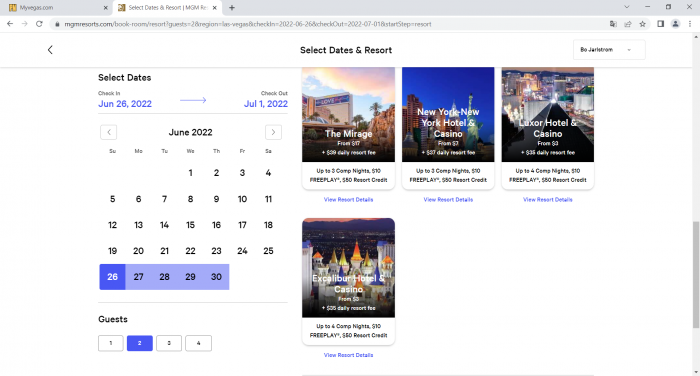Select Luxor Hotel & Casino card

[x=547, y=129]
